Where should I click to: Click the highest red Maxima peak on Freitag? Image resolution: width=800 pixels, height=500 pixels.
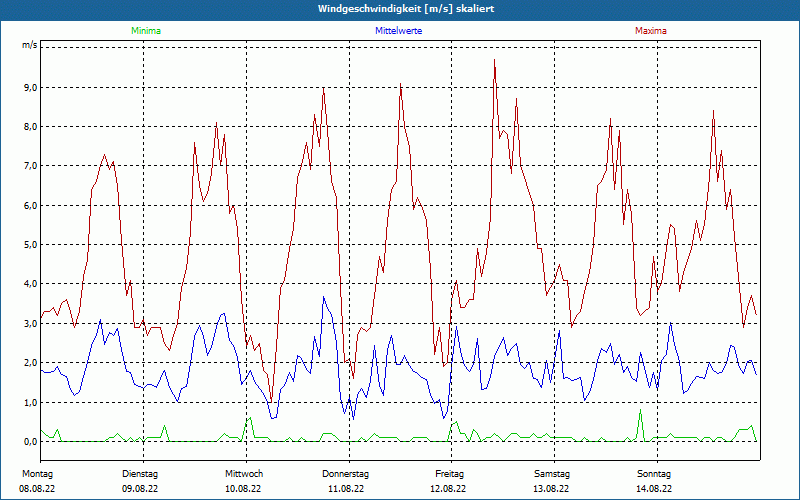pyautogui.click(x=494, y=60)
